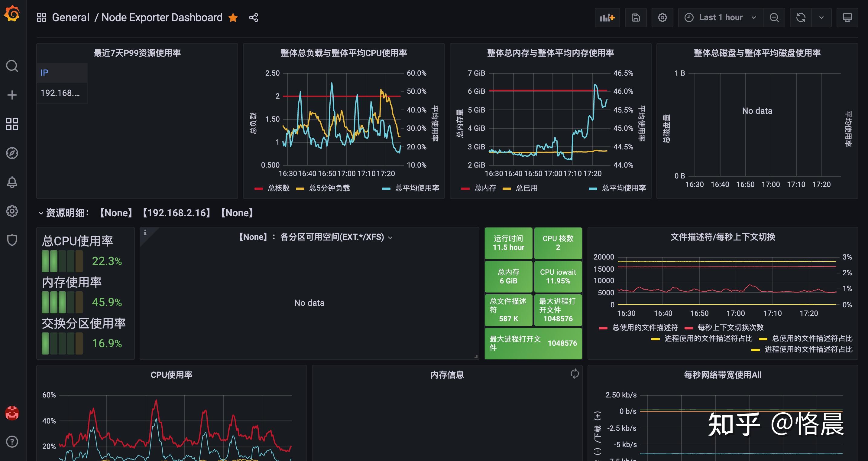868x461 pixels.
Task: Collapse the 资源明细 row
Action: click(x=41, y=213)
